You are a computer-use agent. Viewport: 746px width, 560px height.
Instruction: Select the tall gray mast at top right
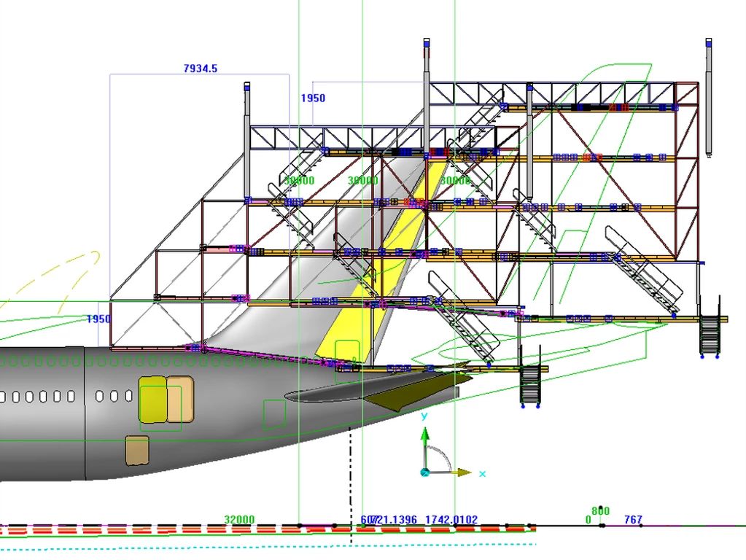coord(707,98)
